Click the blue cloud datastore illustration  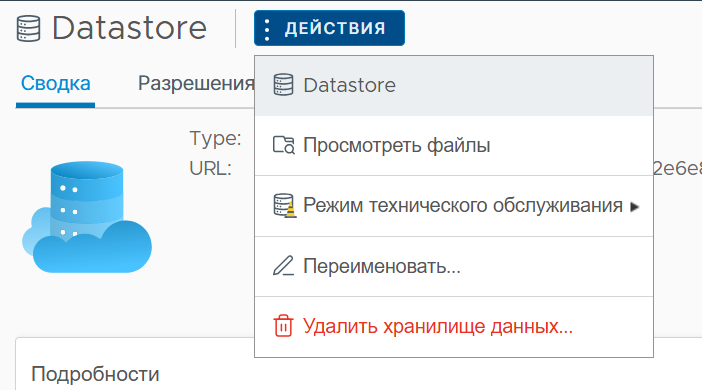click(86, 217)
